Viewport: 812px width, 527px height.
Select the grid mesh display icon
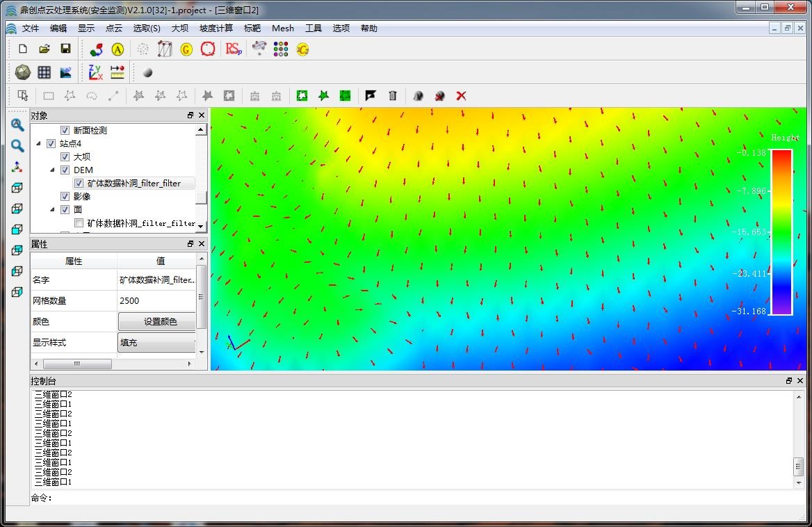point(44,72)
